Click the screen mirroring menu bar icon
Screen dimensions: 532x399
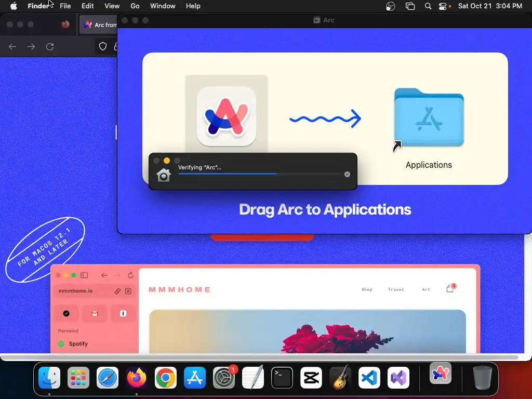pyautogui.click(x=410, y=6)
